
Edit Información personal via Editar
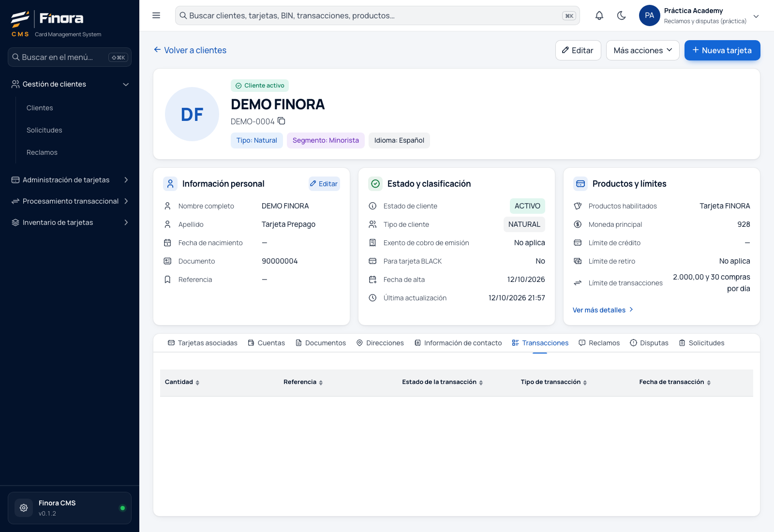pos(324,184)
